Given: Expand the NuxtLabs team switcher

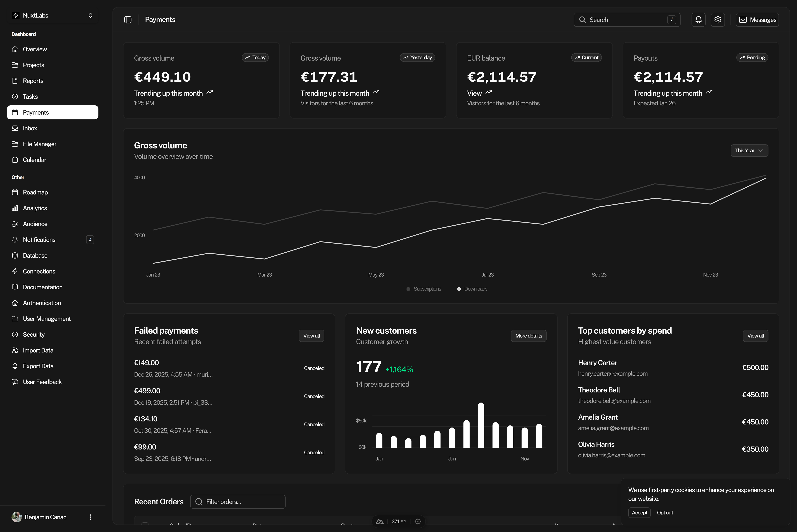Looking at the screenshot, I should [53, 15].
